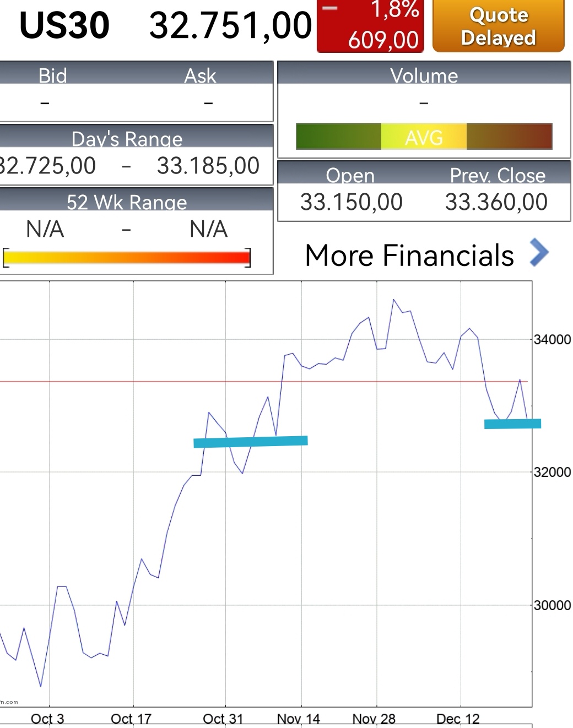Click the 52 Wk Range gradient slider
573x728 pixels.
[x=127, y=256]
